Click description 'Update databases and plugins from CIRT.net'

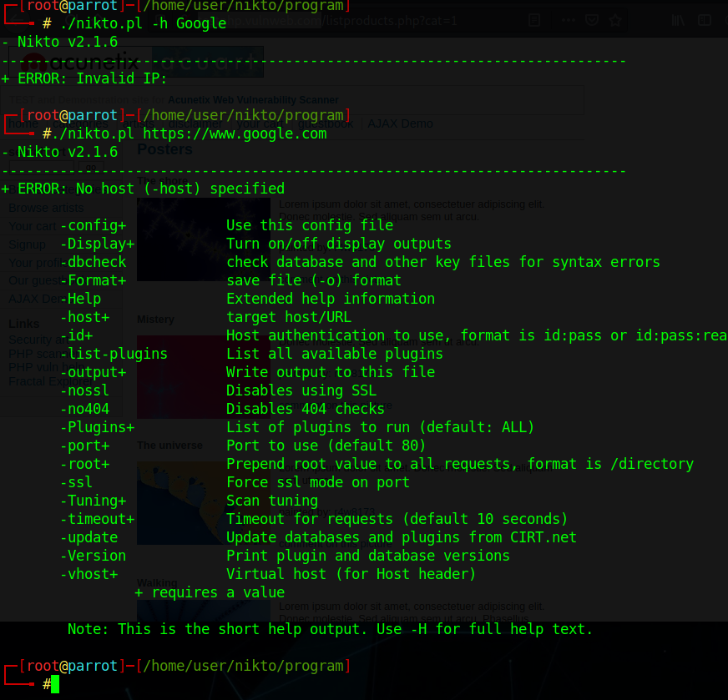pos(402,537)
